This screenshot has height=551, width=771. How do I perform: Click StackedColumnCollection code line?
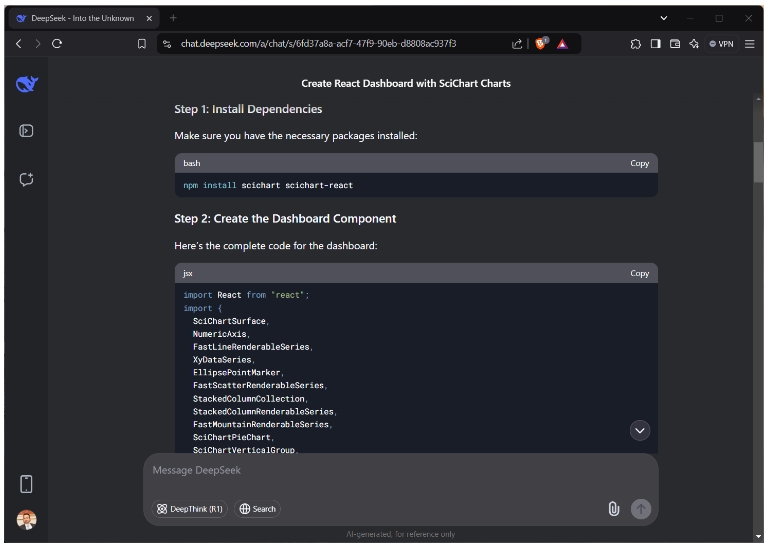point(250,399)
